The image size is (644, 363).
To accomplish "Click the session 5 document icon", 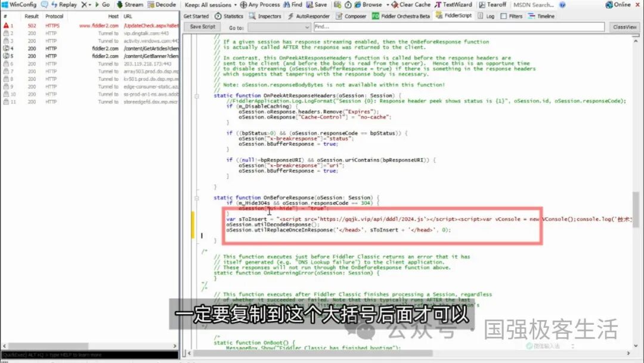I will click(x=6, y=56).
